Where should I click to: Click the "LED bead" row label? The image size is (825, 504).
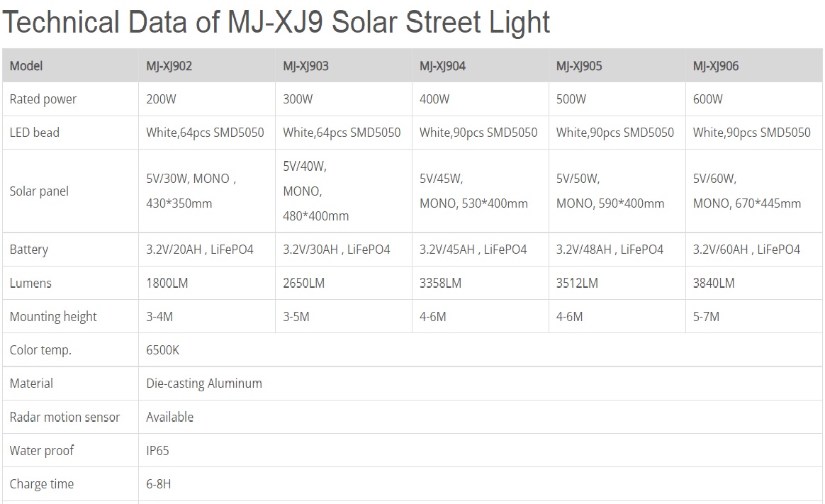tap(35, 133)
